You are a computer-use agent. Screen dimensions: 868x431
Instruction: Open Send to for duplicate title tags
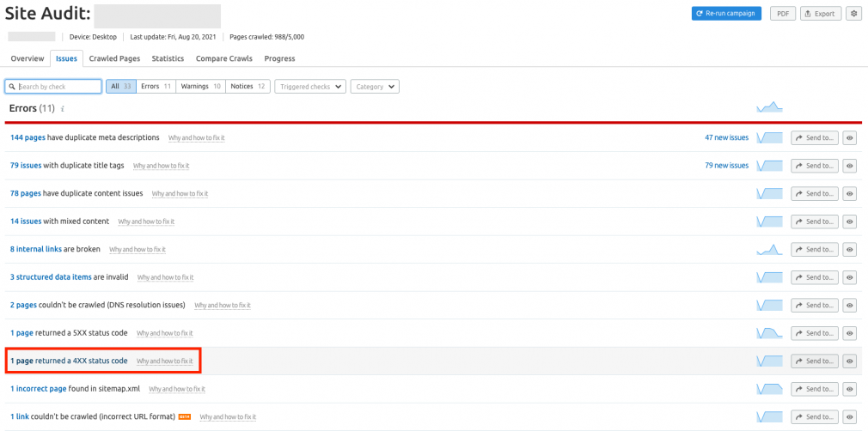tap(815, 166)
